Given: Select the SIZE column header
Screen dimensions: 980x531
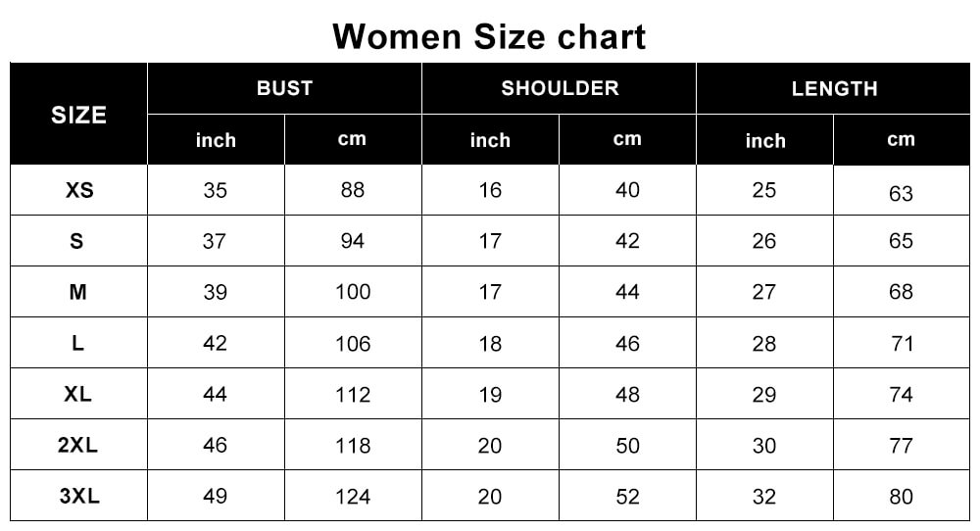Looking at the screenshot, I should (x=78, y=115).
